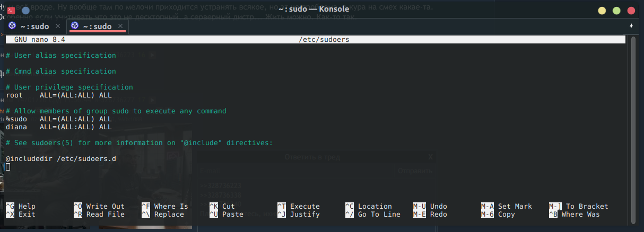Click the gear icon on the active sudo tab
The width and height of the screenshot is (644, 232).
pyautogui.click(x=74, y=26)
